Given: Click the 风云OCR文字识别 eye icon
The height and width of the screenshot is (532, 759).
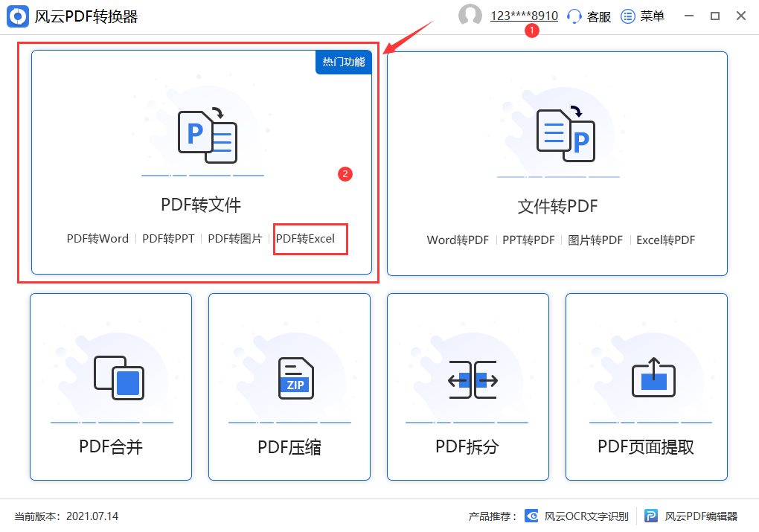Looking at the screenshot, I should 531,516.
